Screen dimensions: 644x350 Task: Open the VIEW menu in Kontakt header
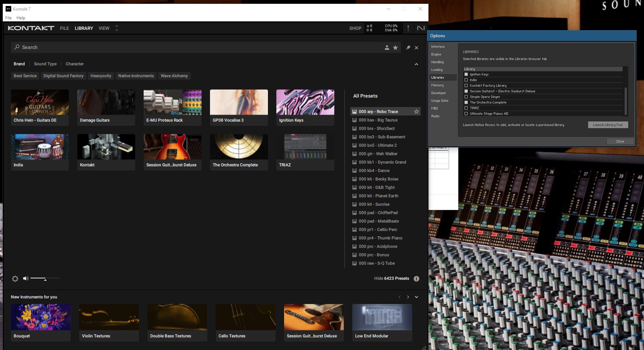tap(104, 28)
